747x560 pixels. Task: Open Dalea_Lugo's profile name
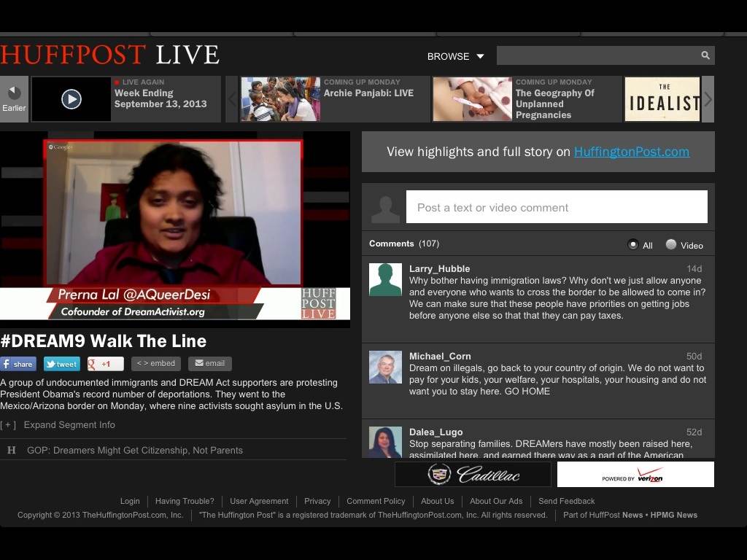pos(436,432)
